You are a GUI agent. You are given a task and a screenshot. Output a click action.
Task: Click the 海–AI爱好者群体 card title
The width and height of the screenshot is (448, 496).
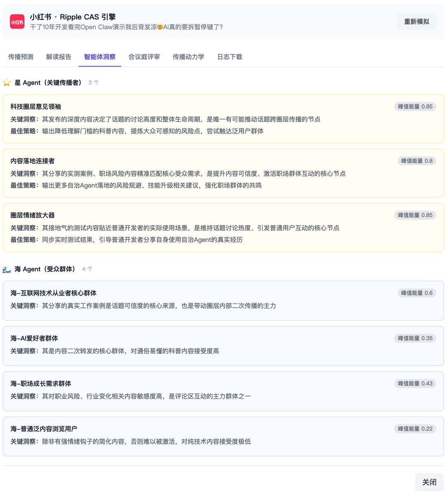(34, 338)
